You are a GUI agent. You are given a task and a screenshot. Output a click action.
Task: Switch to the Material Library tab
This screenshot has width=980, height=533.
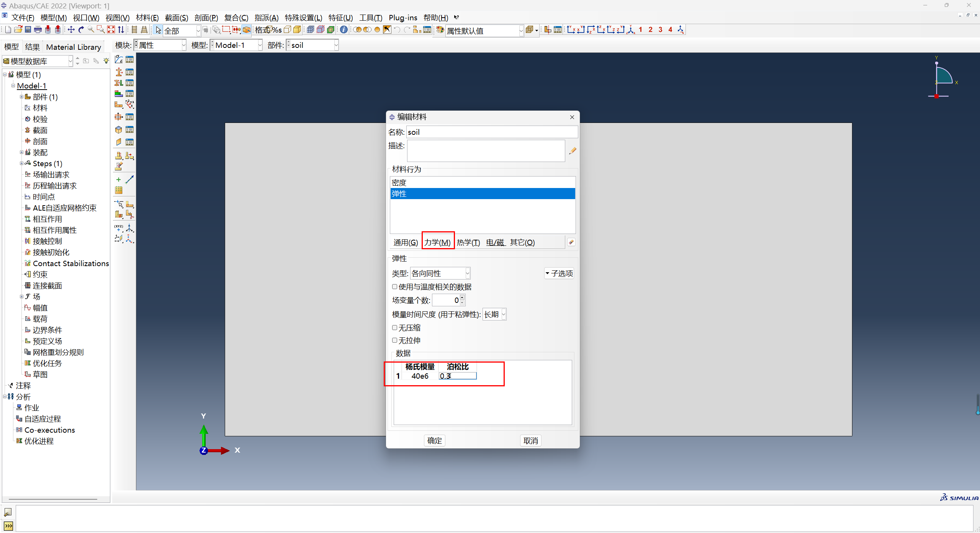pyautogui.click(x=74, y=47)
